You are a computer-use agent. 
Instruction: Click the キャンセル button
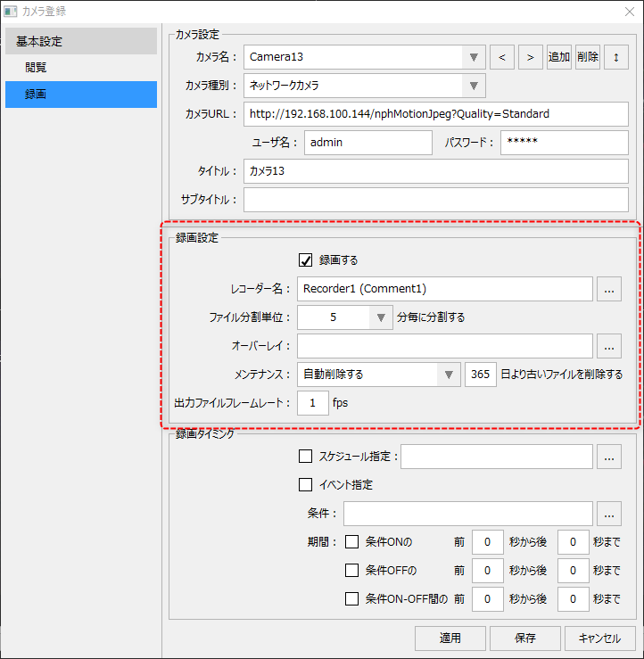tap(600, 638)
